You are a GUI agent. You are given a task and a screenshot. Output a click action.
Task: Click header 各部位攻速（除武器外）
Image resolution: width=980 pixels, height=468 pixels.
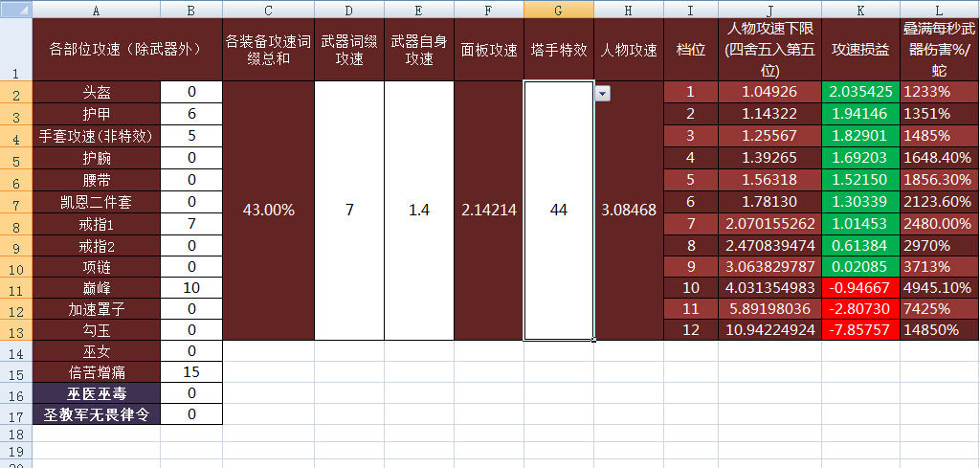pyautogui.click(x=127, y=50)
